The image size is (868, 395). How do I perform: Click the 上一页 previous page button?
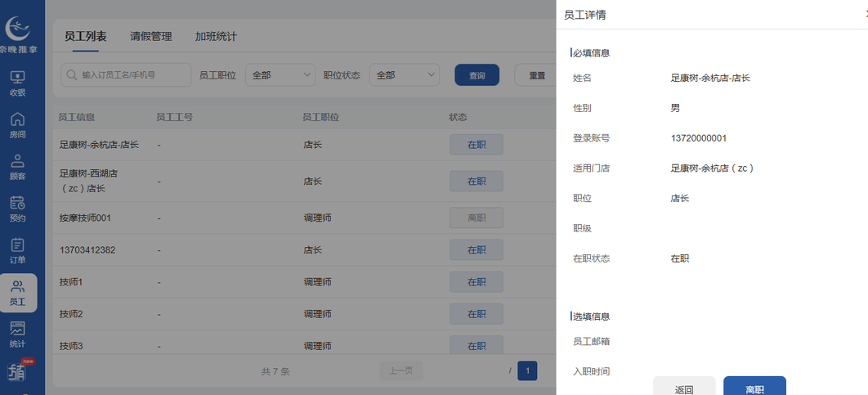(x=400, y=370)
